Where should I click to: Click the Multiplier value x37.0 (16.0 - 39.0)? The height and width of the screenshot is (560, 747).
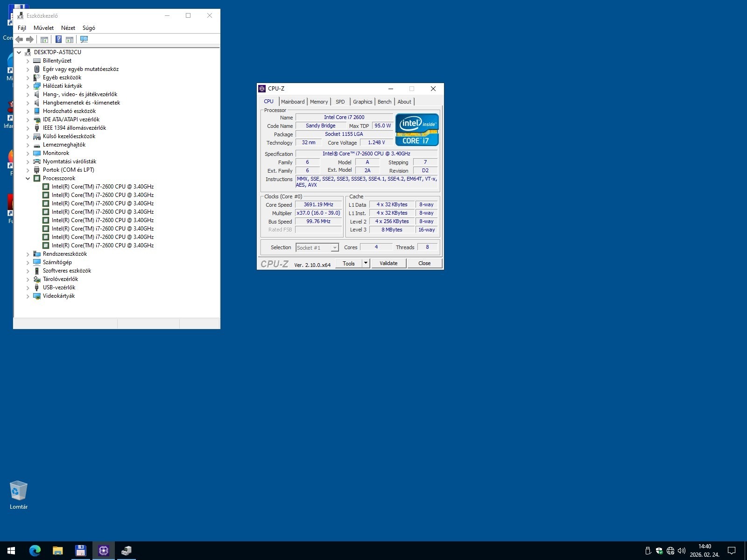318,213
